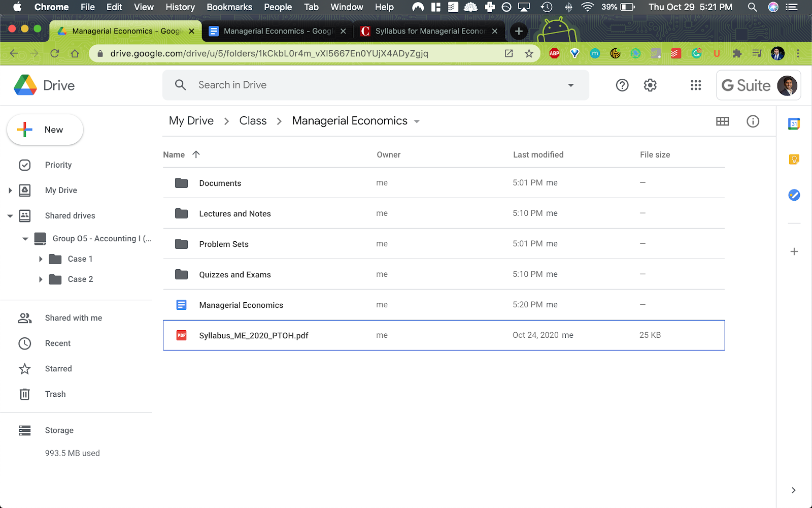Switch to grid layout view
Image resolution: width=812 pixels, height=508 pixels.
722,121
